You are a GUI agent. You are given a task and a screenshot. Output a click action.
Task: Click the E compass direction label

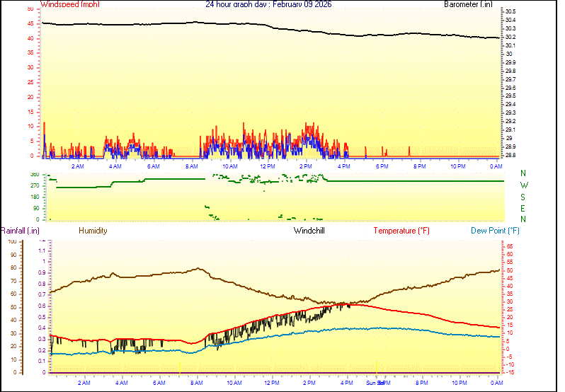pos(523,208)
